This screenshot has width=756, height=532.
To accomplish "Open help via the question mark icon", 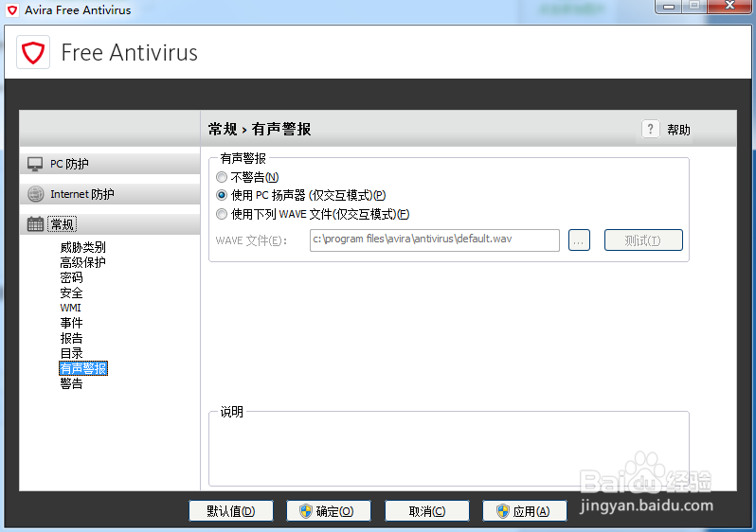I will tap(651, 129).
